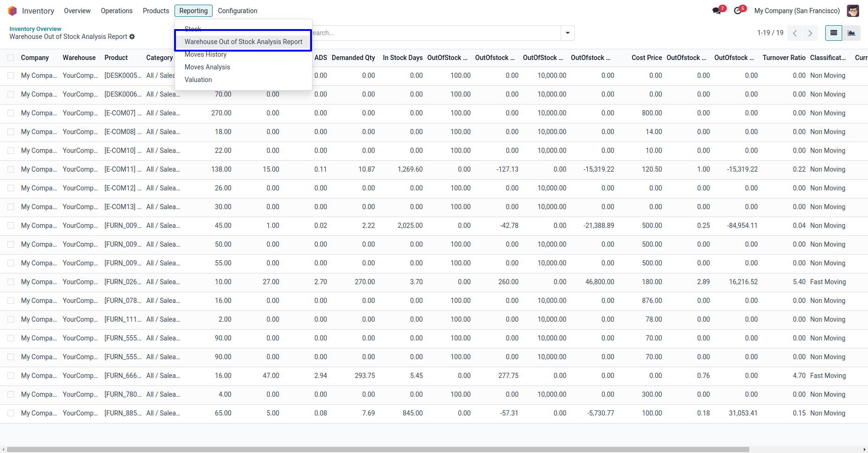Select the FURN_885 row checkbox
Image resolution: width=868 pixels, height=453 pixels.
pos(11,413)
